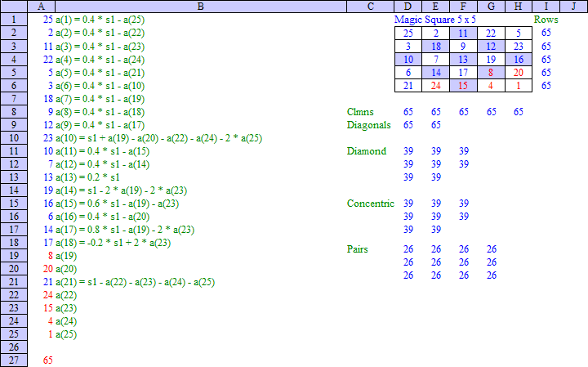This screenshot has height=367, width=588.
Task: Select red value 15 in column A
Action: [x=48, y=308]
